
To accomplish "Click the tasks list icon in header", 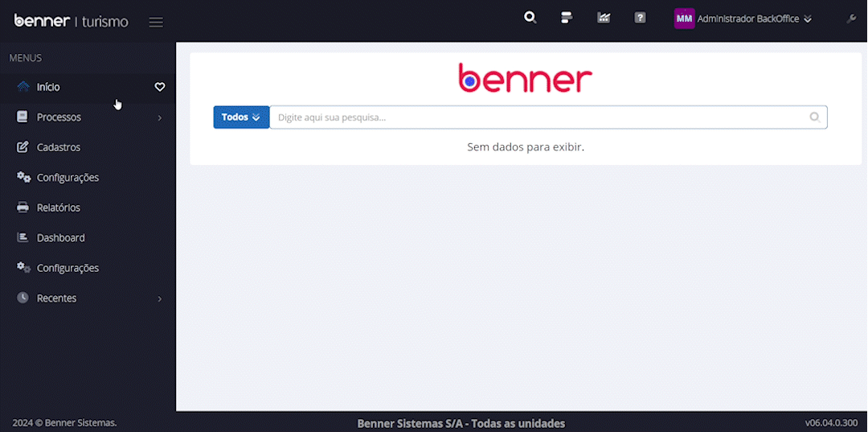I will point(567,18).
